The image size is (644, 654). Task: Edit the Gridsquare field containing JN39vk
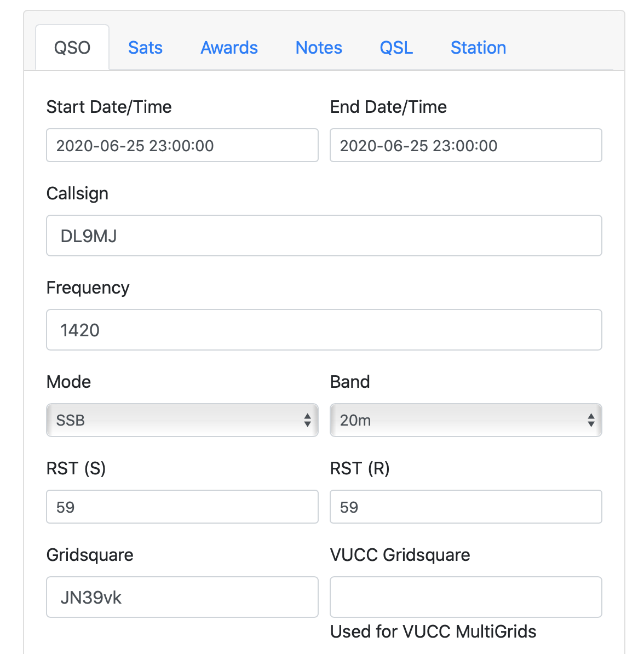pos(182,597)
